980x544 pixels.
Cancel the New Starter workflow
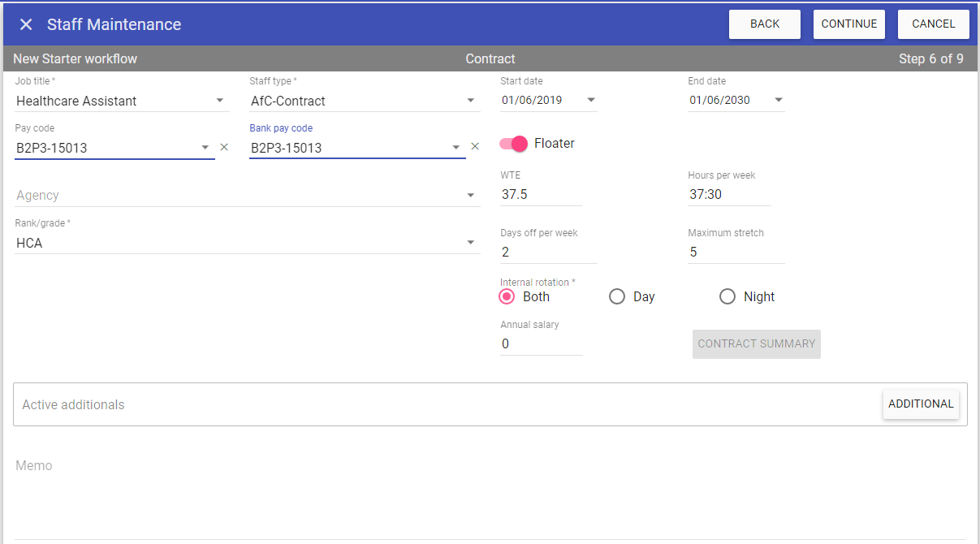933,24
